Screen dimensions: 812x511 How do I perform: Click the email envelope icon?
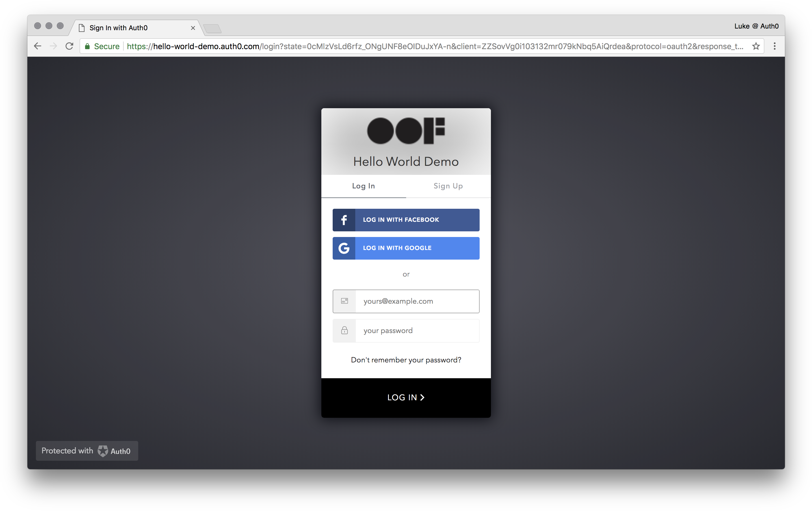pyautogui.click(x=344, y=300)
